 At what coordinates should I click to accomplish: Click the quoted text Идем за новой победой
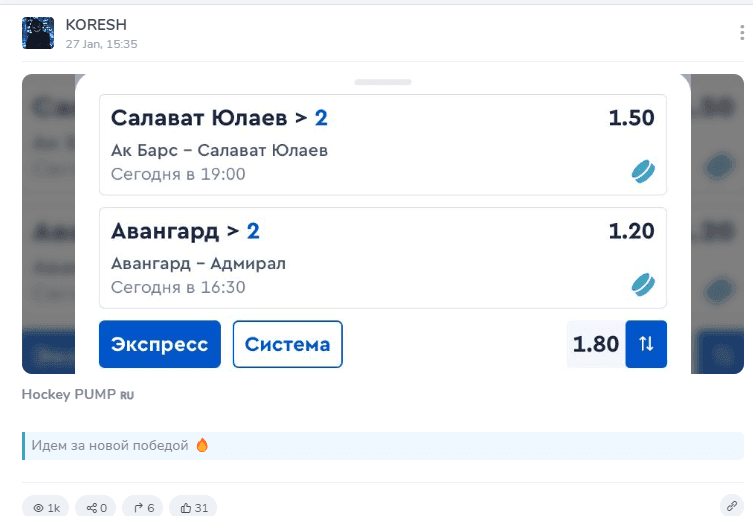tap(110, 445)
